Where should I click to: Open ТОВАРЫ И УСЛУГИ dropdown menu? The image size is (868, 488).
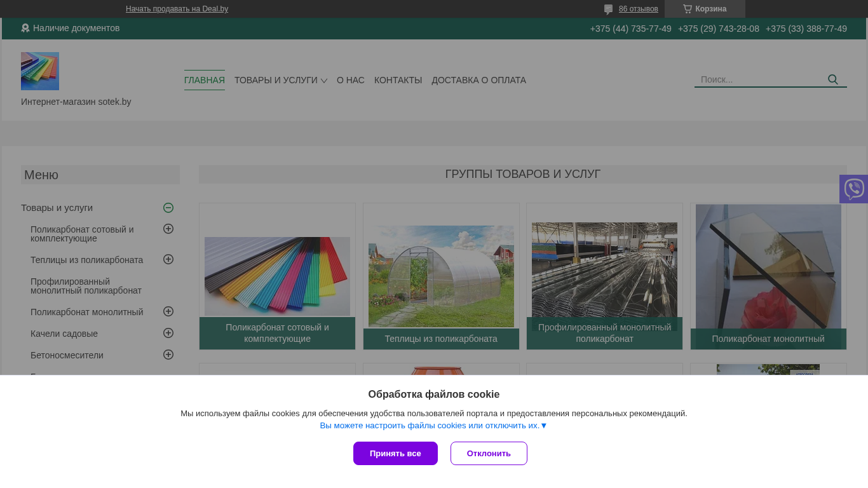[280, 80]
